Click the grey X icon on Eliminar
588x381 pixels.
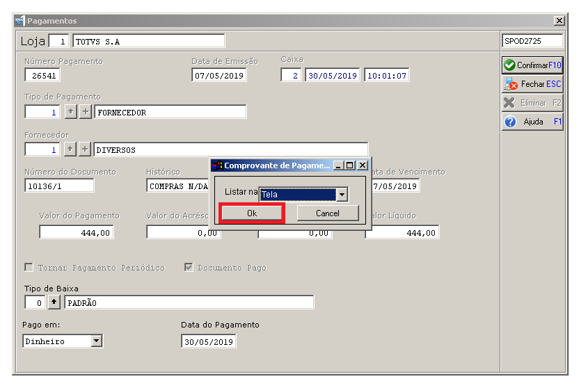tap(509, 103)
